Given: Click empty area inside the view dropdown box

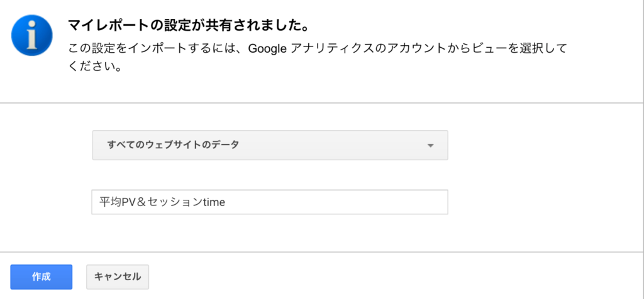Looking at the screenshot, I should pos(333,145).
